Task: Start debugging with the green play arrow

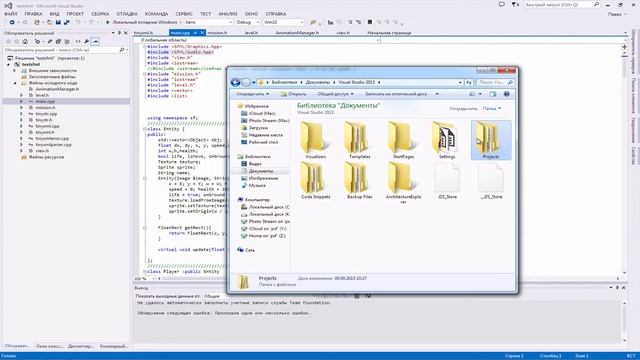Action: [108, 22]
